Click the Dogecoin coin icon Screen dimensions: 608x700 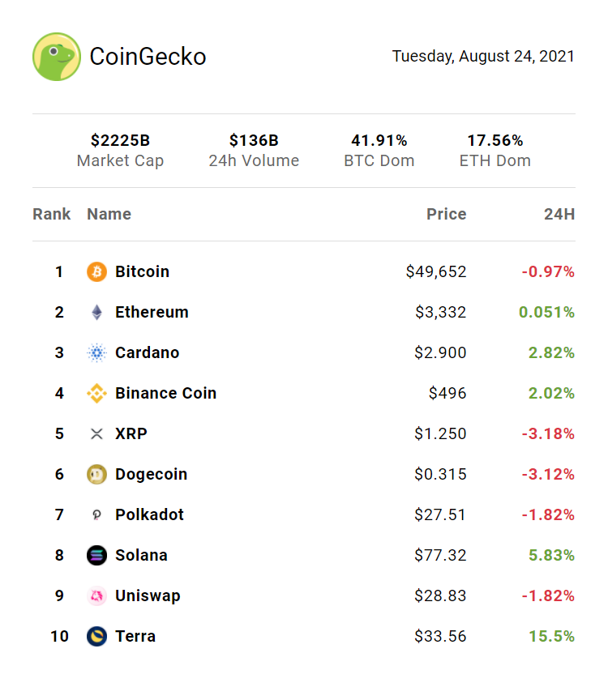96,475
